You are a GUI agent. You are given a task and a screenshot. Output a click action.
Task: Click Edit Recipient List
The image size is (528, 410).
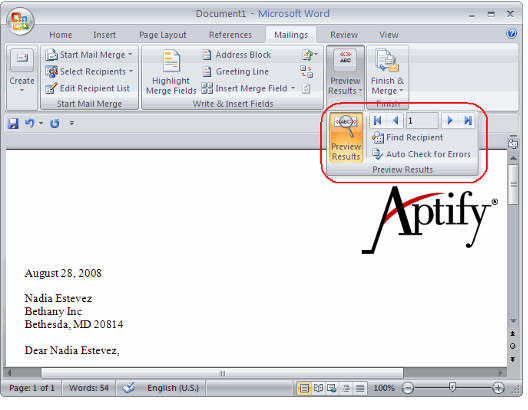88,88
